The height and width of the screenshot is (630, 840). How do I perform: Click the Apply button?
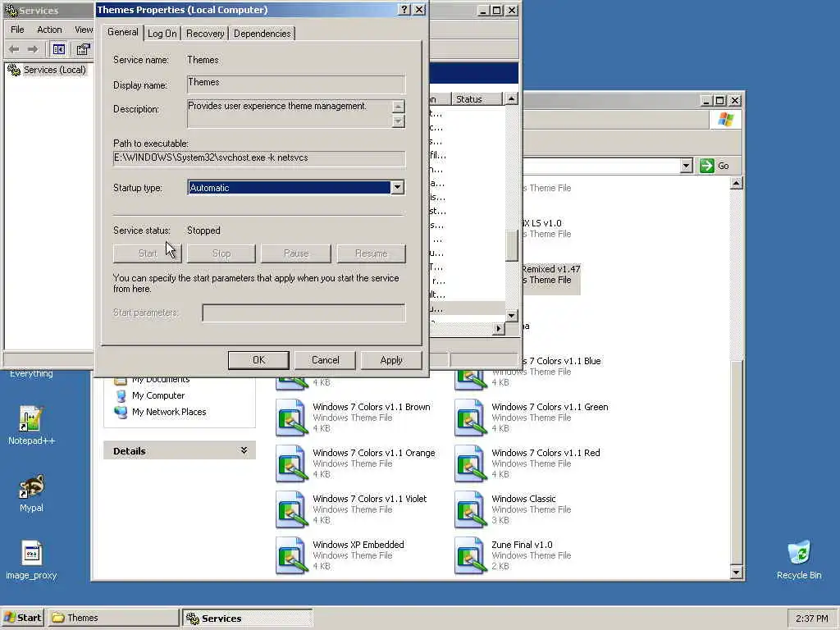click(x=391, y=360)
